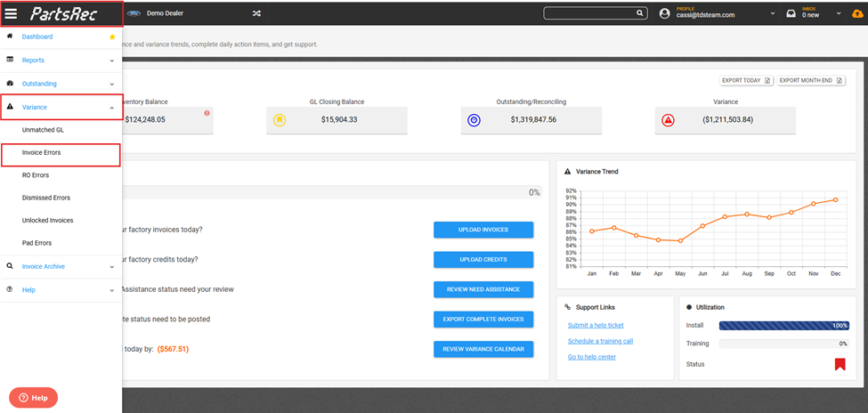This screenshot has height=413, width=868.
Task: Open Schedule a training call link
Action: click(600, 341)
